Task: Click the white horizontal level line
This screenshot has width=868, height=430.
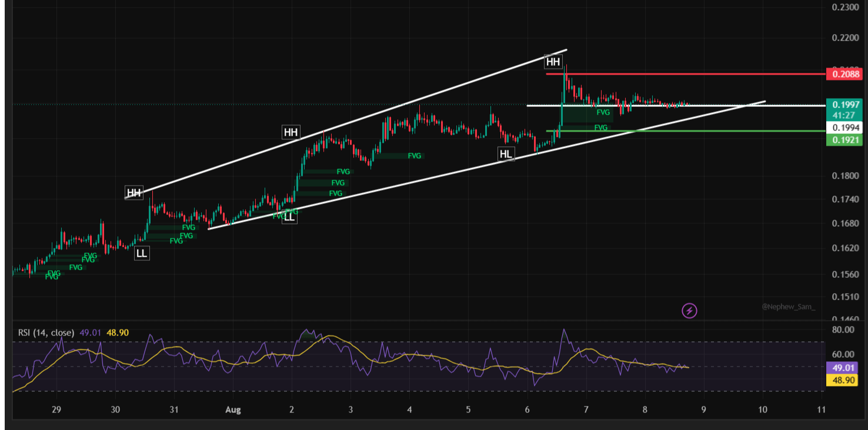Action: (675, 106)
